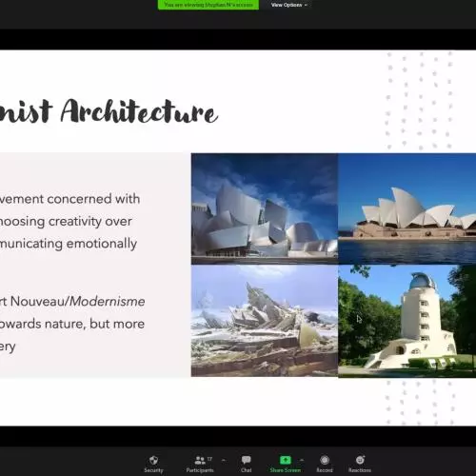The width and height of the screenshot is (476, 476).
Task: Open the Reactions menu
Action: (360, 464)
